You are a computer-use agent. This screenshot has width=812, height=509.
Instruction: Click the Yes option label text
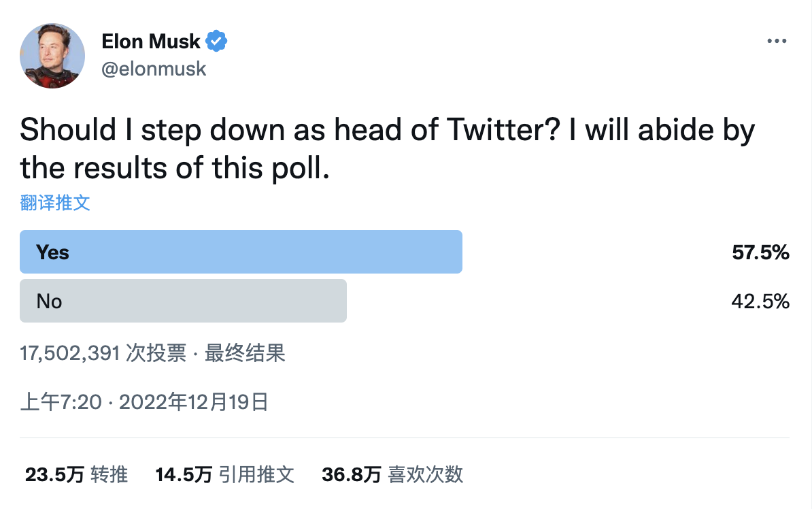coord(52,252)
